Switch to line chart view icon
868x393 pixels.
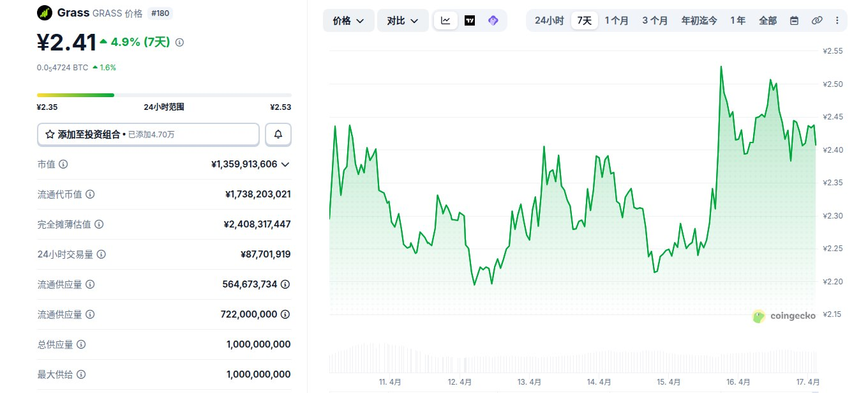(x=445, y=20)
